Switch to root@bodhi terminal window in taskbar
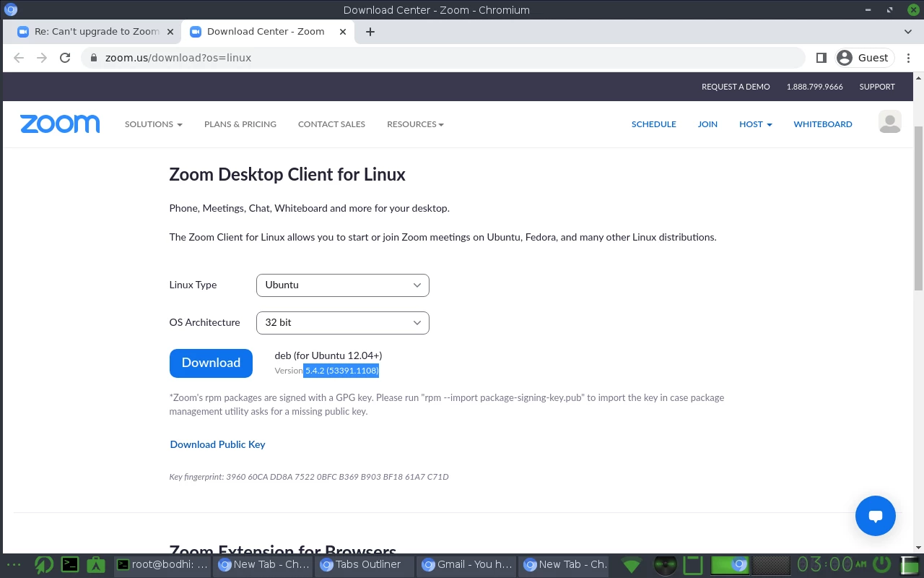924x578 pixels. [x=162, y=565]
